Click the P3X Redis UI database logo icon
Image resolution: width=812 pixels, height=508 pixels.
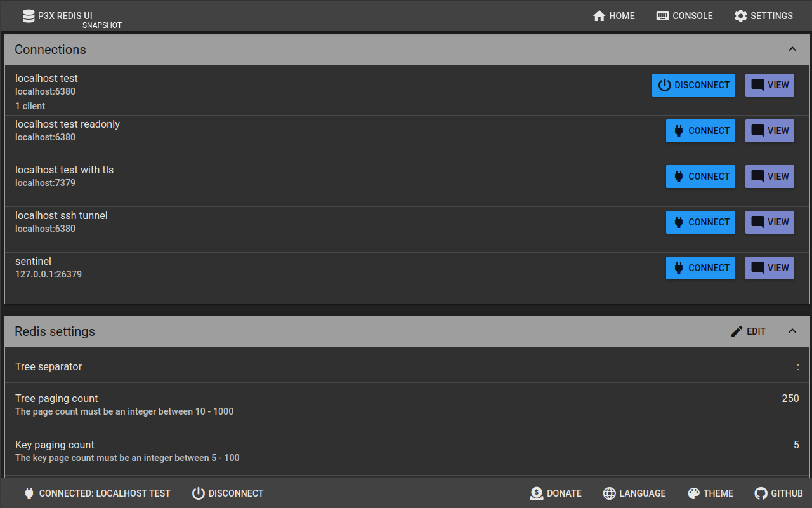point(29,16)
